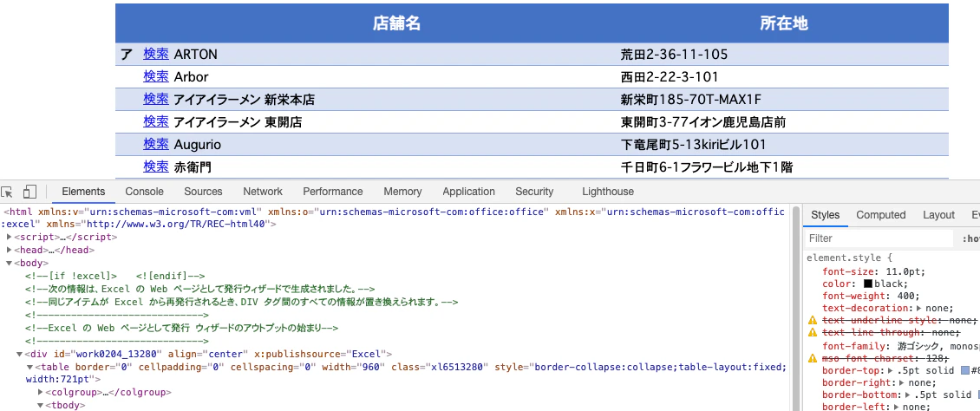Click warning icon beside mso-font-charset
The width and height of the screenshot is (980, 411).
(x=813, y=358)
